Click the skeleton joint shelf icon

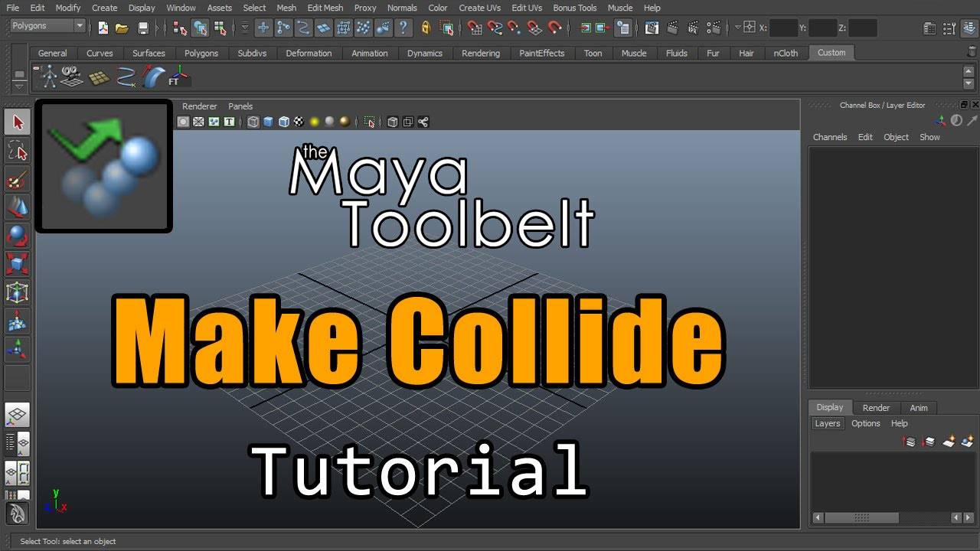coord(49,76)
